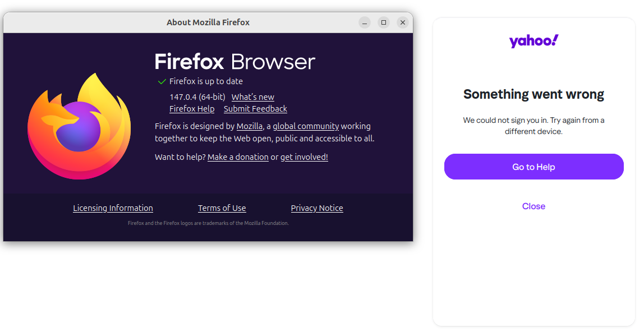Click the Firefox logo image
Viewport: 644px width, 336px height.
(79, 126)
